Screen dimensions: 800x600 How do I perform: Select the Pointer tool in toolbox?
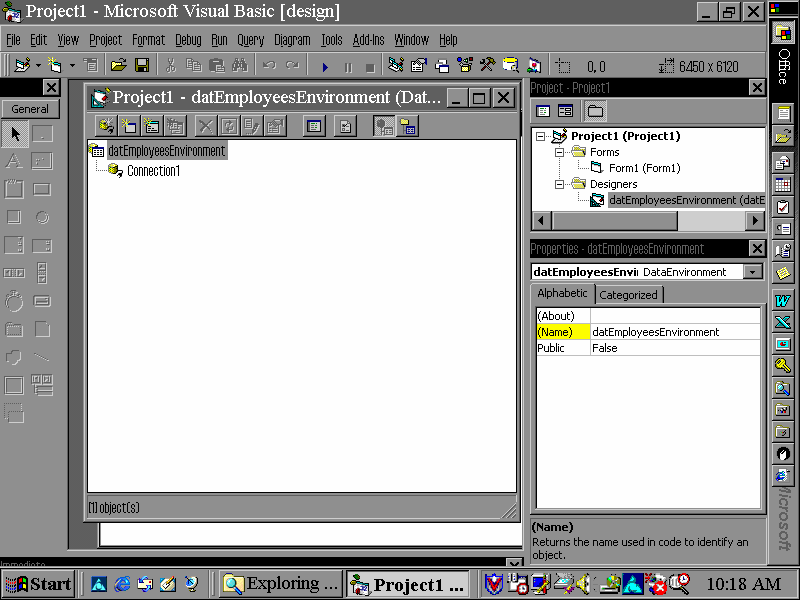(x=16, y=134)
